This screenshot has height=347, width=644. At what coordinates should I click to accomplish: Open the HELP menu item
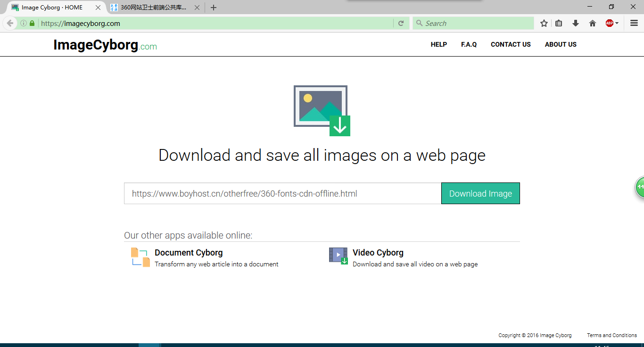click(439, 44)
